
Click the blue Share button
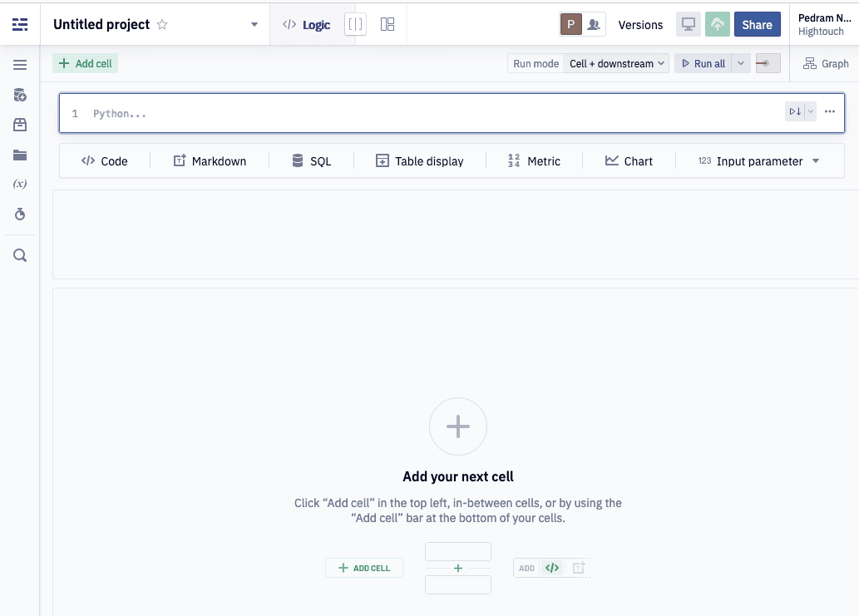pyautogui.click(x=757, y=25)
